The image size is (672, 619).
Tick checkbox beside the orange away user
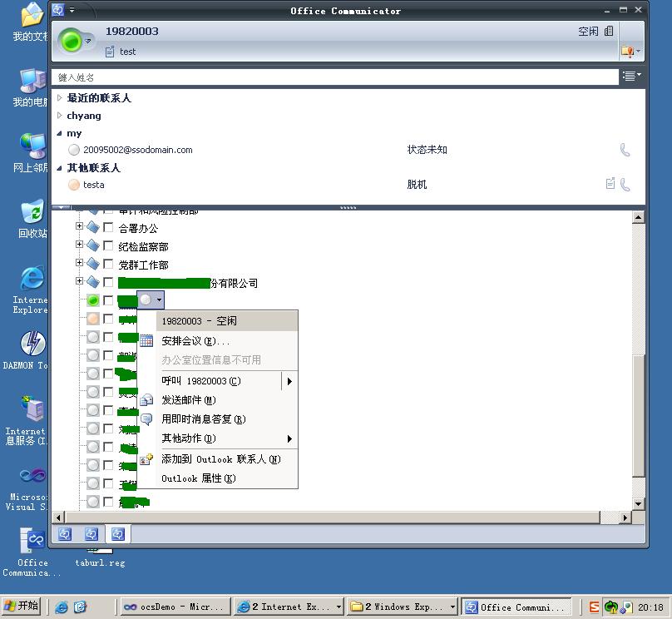108,319
